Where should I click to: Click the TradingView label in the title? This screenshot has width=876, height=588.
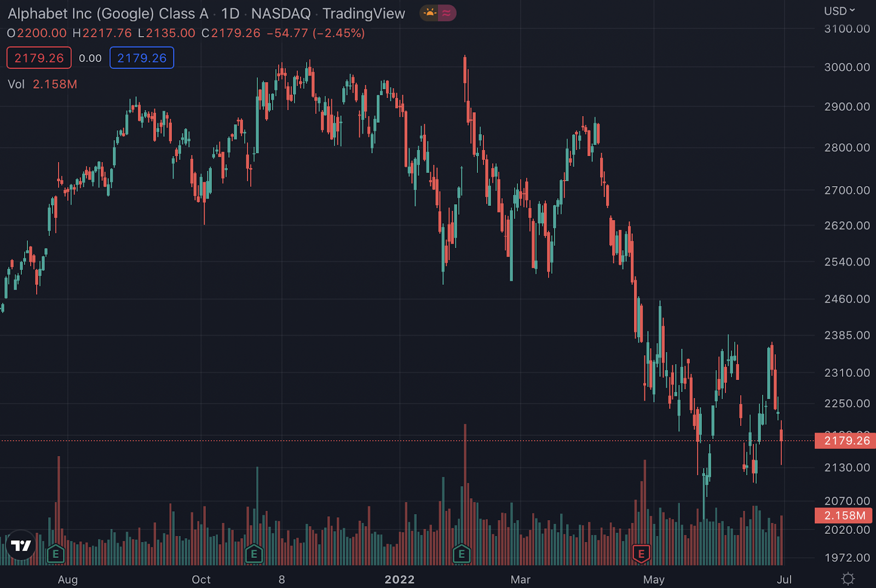click(364, 14)
